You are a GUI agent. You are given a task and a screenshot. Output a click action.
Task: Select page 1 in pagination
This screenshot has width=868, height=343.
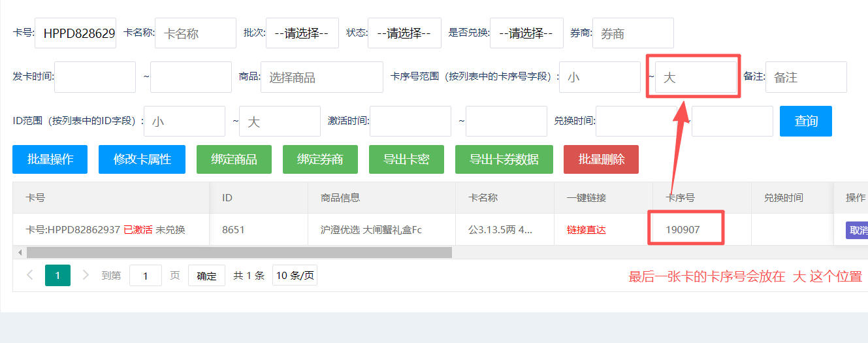(x=57, y=276)
